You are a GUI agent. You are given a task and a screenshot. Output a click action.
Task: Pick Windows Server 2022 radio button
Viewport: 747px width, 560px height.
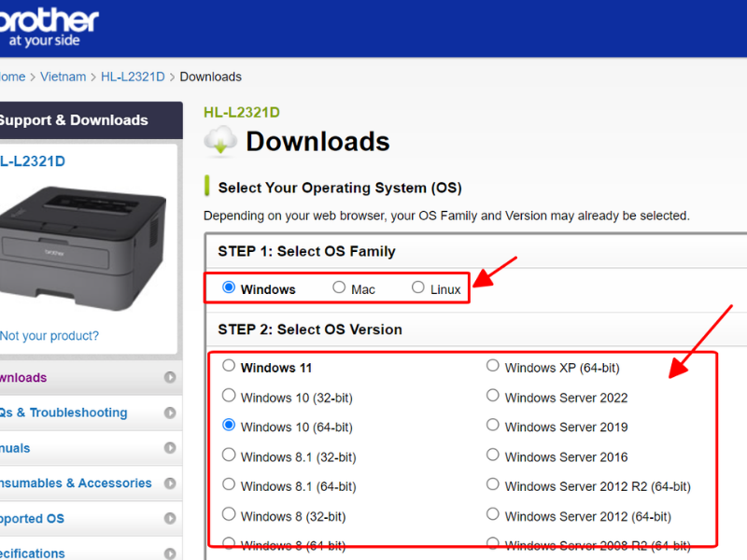[493, 397]
